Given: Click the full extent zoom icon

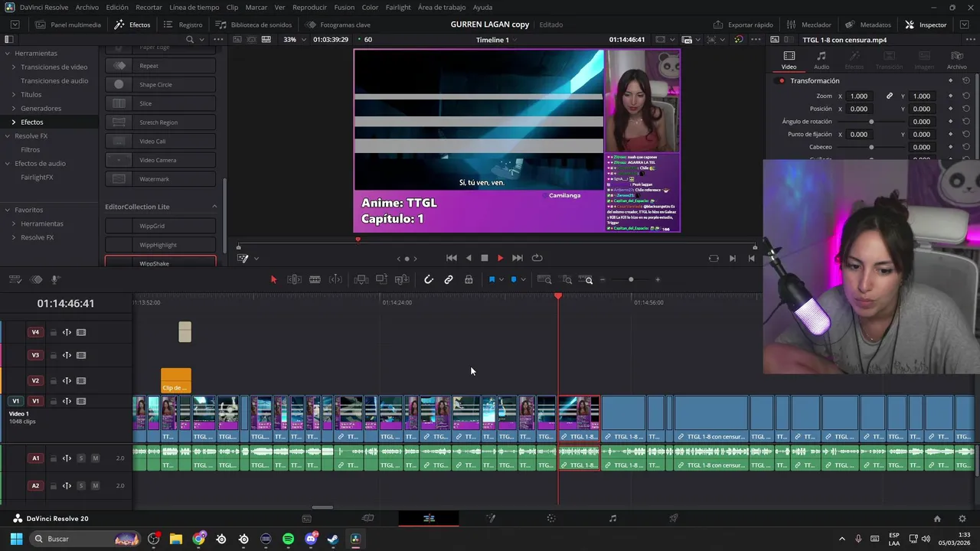Looking at the screenshot, I should pyautogui.click(x=544, y=279).
